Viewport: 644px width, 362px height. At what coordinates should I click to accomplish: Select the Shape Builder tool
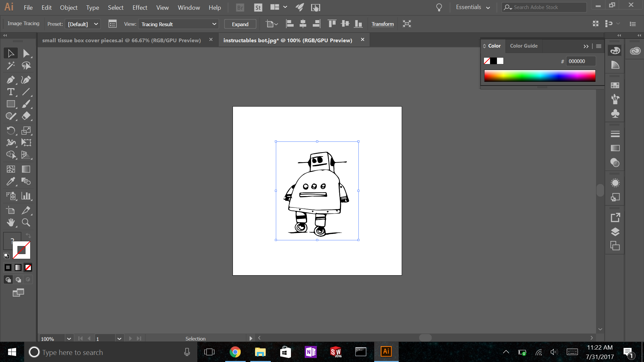coord(11,155)
